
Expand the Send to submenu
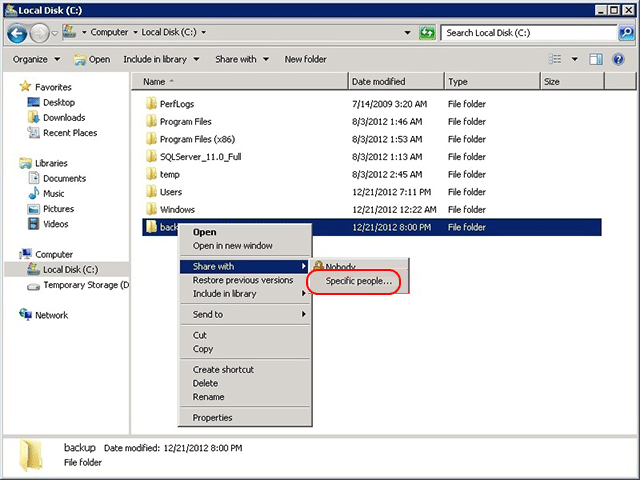(x=245, y=314)
